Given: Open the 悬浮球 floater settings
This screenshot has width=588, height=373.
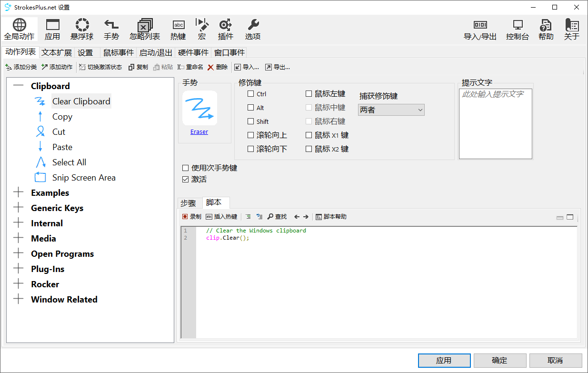Looking at the screenshot, I should click(x=82, y=30).
